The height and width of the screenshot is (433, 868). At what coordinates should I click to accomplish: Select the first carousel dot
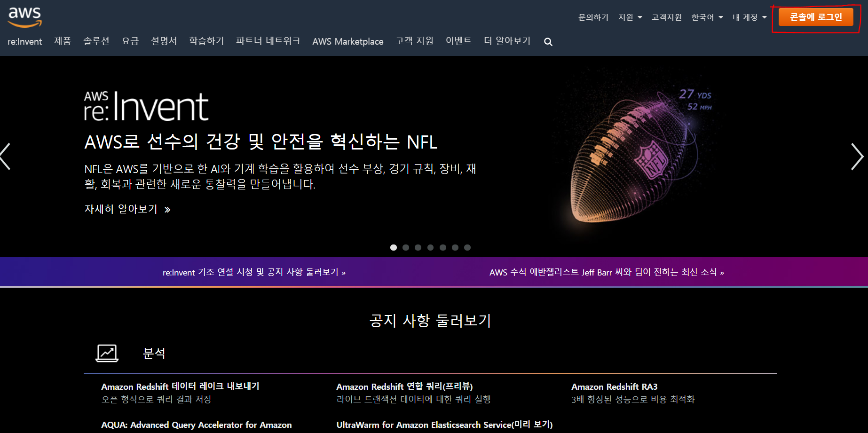click(394, 247)
